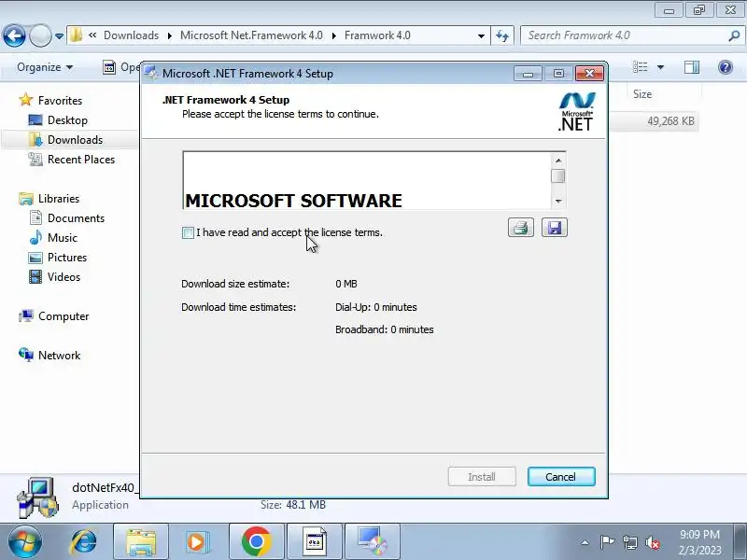
Task: Open the Organize menu
Action: [45, 67]
